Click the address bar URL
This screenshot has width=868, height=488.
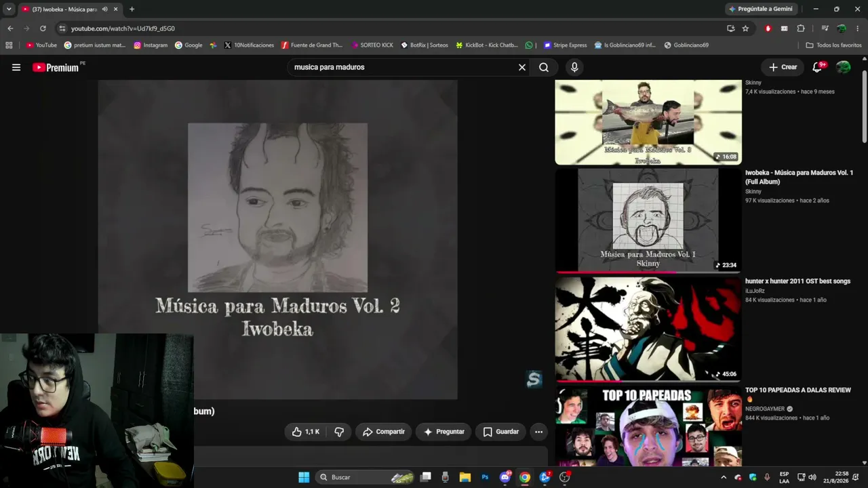tap(123, 28)
